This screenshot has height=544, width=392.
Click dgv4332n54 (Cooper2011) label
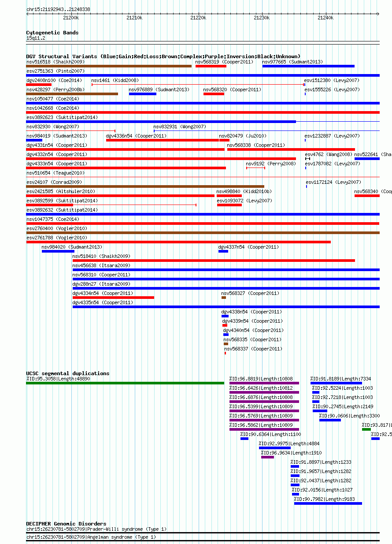point(56,155)
